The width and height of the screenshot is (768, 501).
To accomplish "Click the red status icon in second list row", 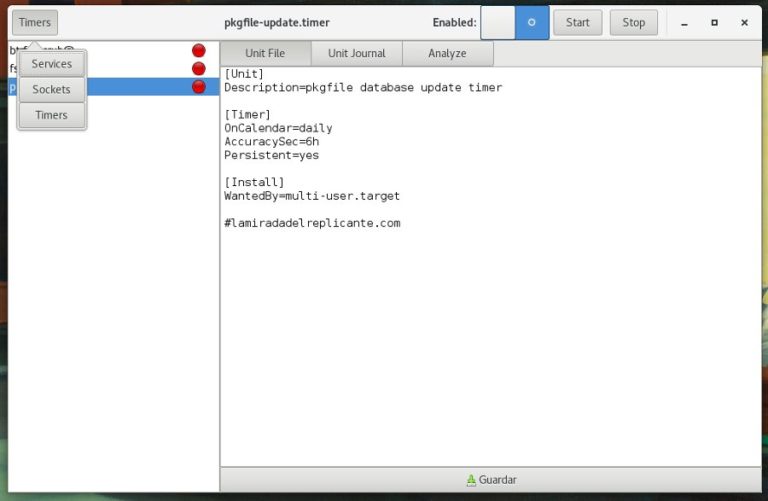I will pyautogui.click(x=198, y=69).
